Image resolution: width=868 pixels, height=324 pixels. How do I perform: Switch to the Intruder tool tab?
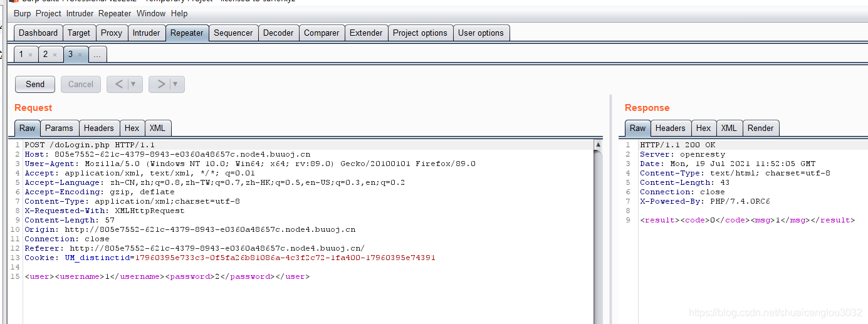click(146, 33)
